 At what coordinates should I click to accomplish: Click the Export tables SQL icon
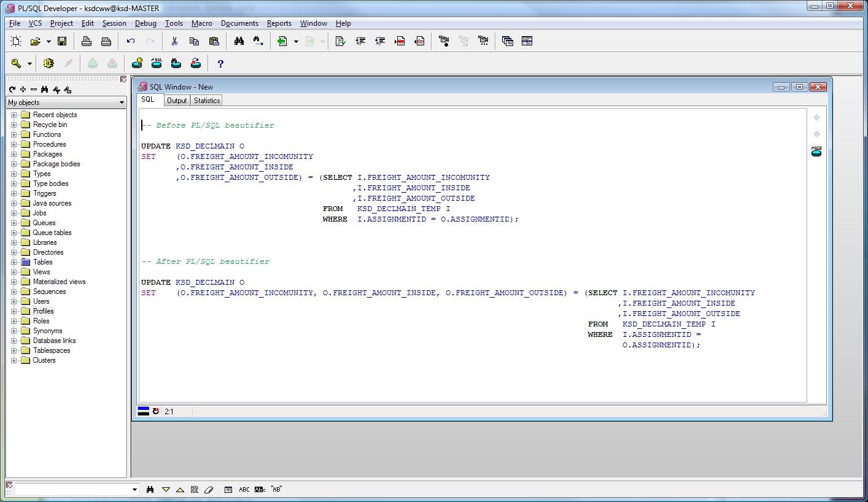tap(157, 63)
